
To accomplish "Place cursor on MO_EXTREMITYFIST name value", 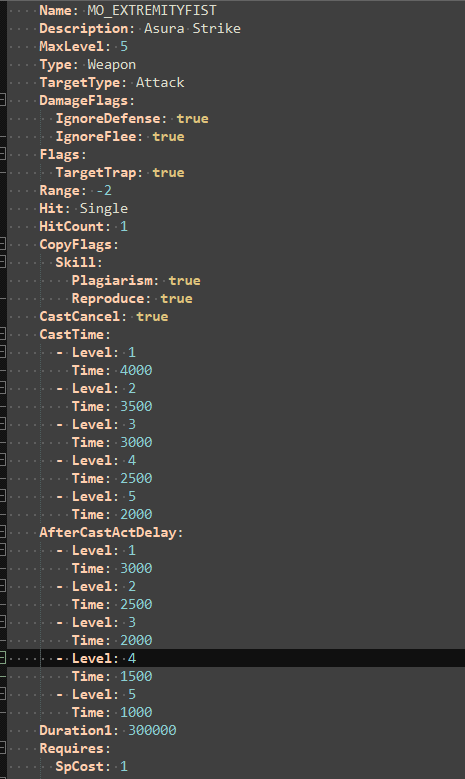I will (x=152, y=10).
